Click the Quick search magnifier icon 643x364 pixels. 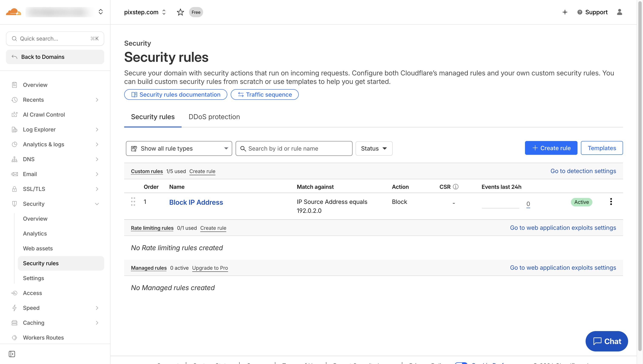[14, 38]
